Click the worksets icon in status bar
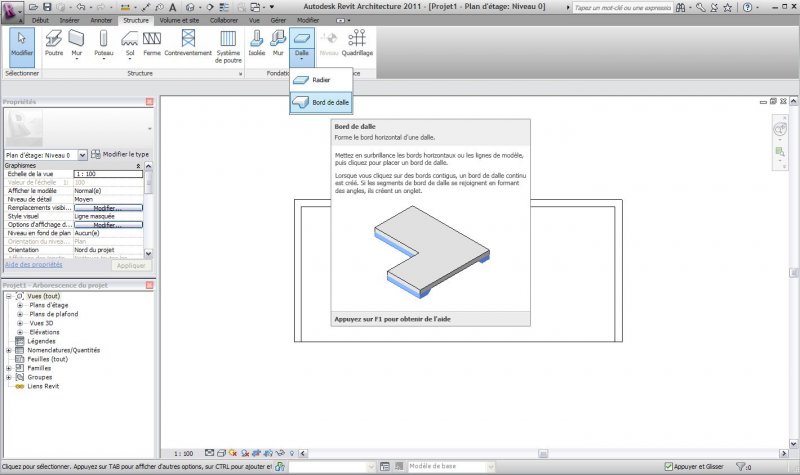Image resolution: width=800 pixels, height=475 pixels. click(x=280, y=466)
